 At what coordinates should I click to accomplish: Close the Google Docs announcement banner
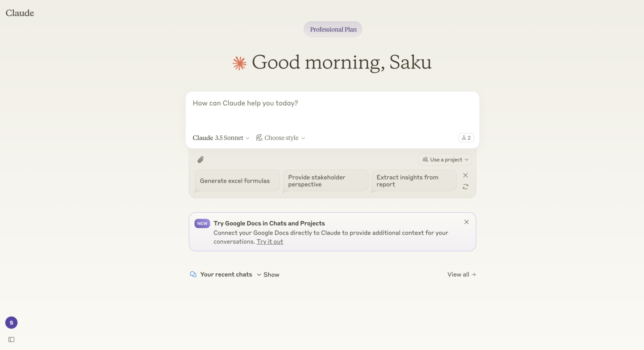(x=466, y=222)
